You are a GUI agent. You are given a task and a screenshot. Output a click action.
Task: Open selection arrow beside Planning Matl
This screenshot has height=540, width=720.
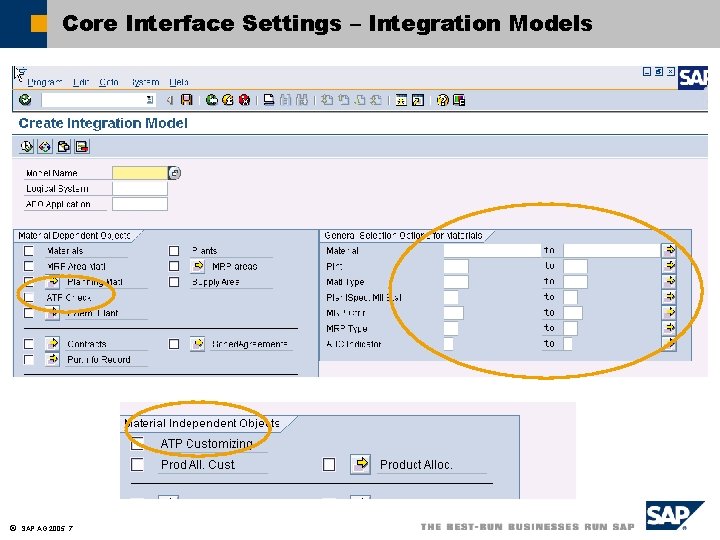[x=53, y=281]
